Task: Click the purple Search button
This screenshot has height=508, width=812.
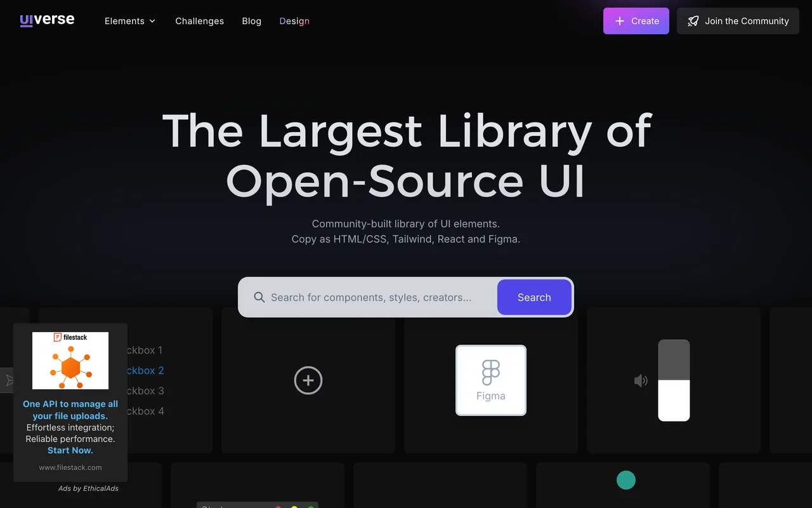Action: pyautogui.click(x=534, y=297)
